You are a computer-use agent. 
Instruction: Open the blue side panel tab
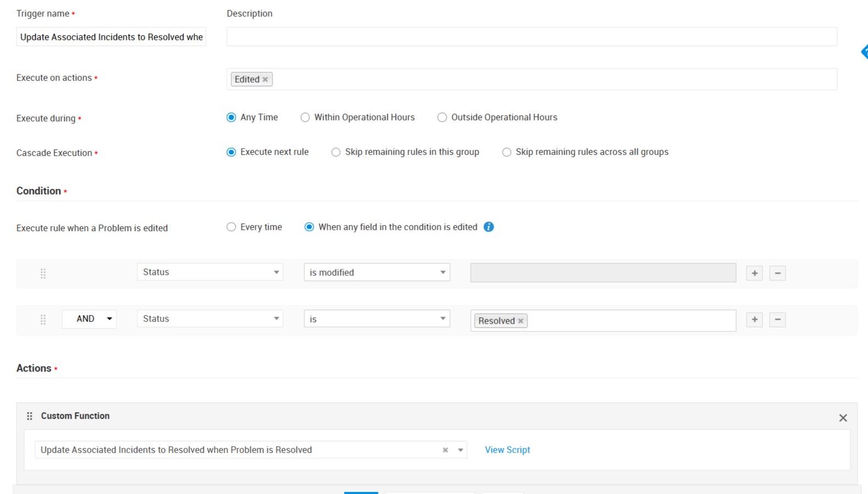coord(864,52)
